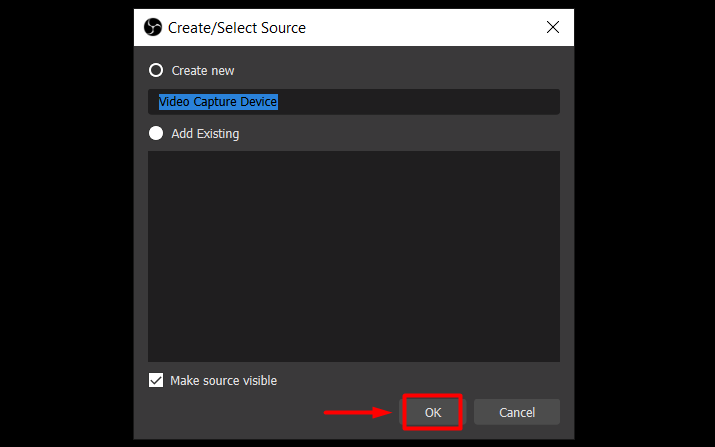
Task: Click the empty circle beside Create new
Action: [x=156, y=70]
